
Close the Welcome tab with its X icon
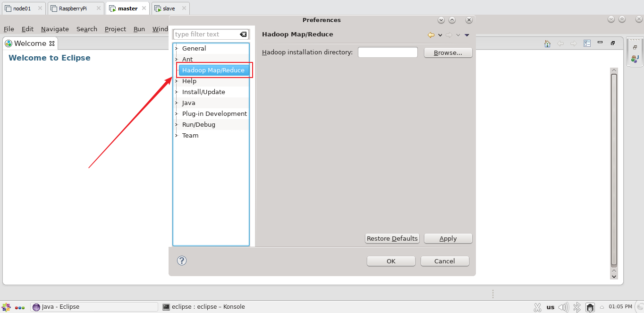click(x=52, y=43)
